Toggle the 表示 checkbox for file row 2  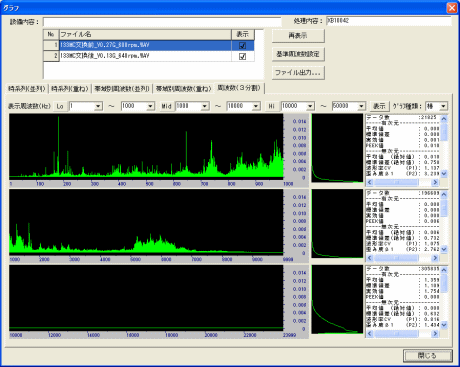point(243,56)
